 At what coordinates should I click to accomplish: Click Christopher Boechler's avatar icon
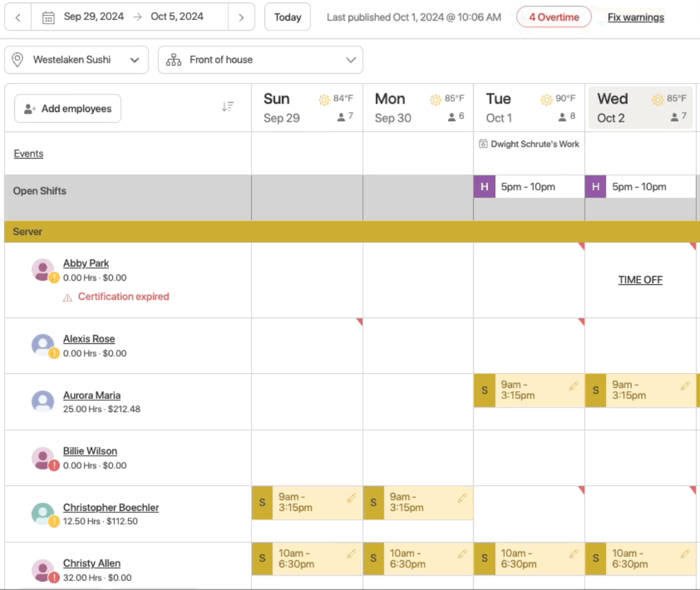click(43, 514)
